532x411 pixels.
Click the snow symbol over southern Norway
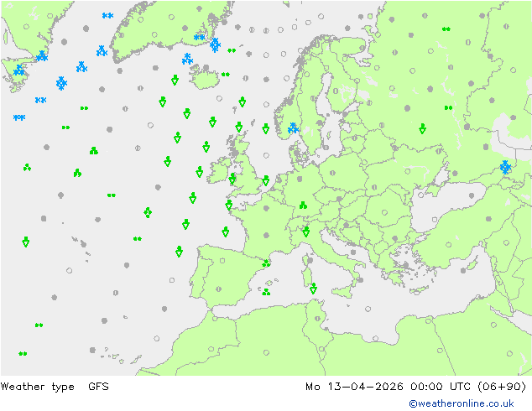click(x=293, y=128)
